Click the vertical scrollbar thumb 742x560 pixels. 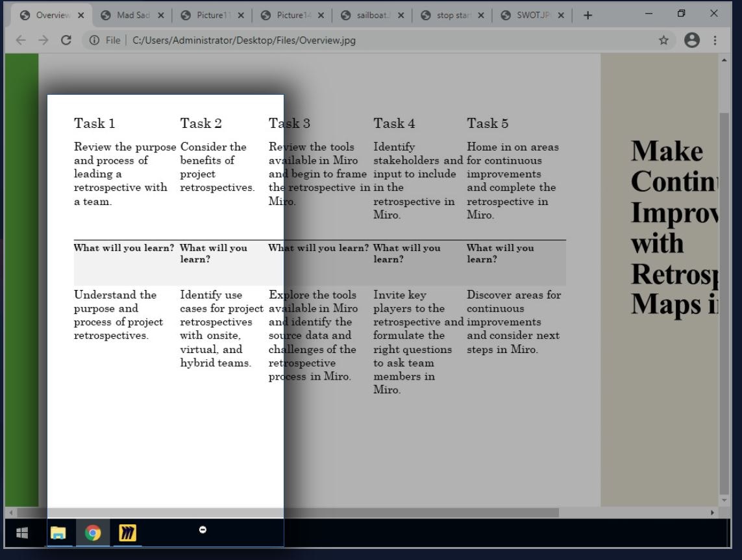click(724, 302)
